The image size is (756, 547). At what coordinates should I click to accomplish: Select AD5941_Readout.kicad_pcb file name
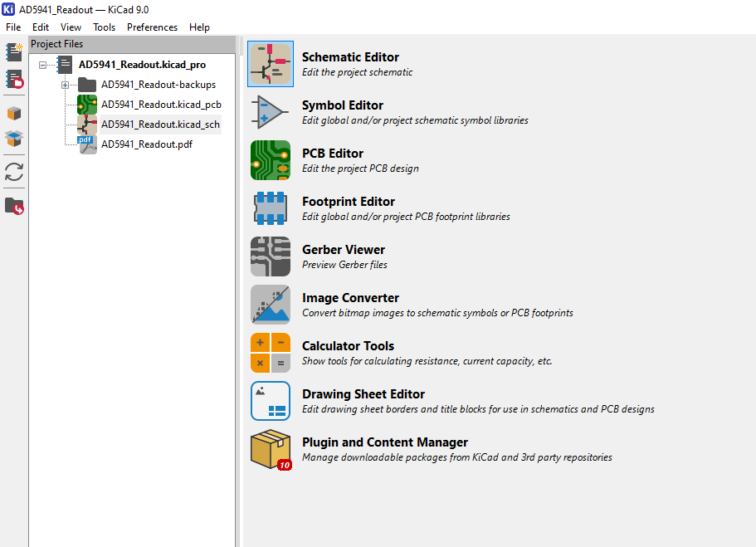pos(161,105)
